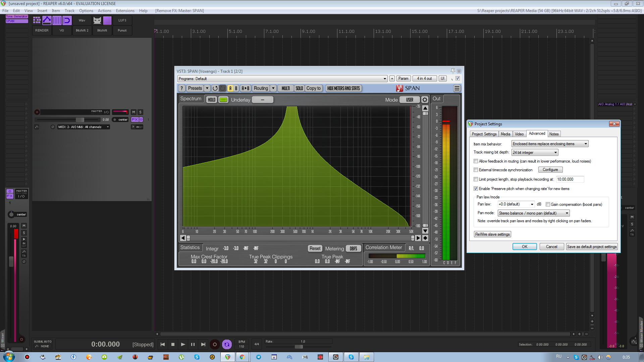Toggle the HOLD spectrum button
This screenshot has width=644, height=362.
(212, 100)
